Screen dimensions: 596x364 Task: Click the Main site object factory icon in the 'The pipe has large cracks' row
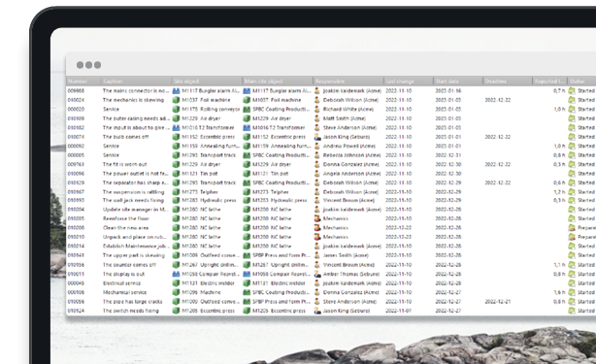tap(247, 302)
